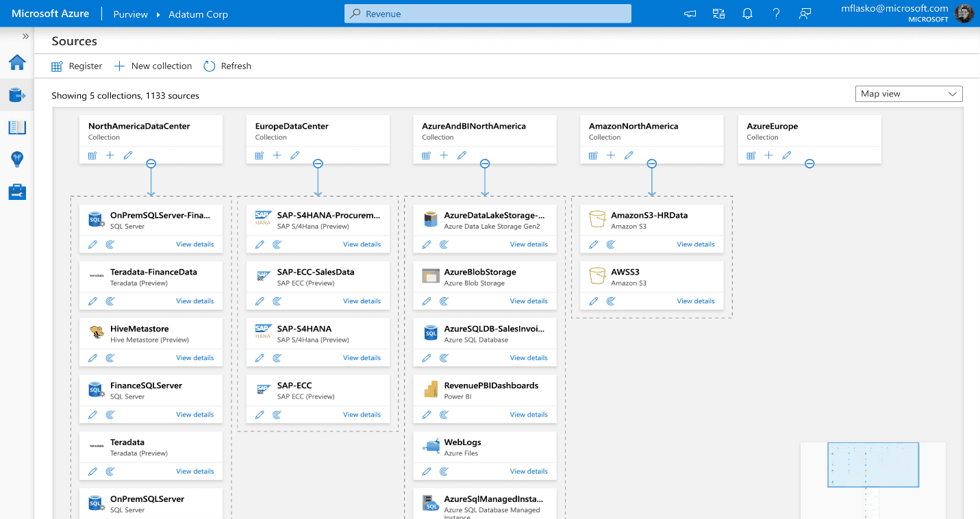The width and height of the screenshot is (980, 519).
Task: Collapse the EuropeDataCenter collection
Action: [318, 164]
